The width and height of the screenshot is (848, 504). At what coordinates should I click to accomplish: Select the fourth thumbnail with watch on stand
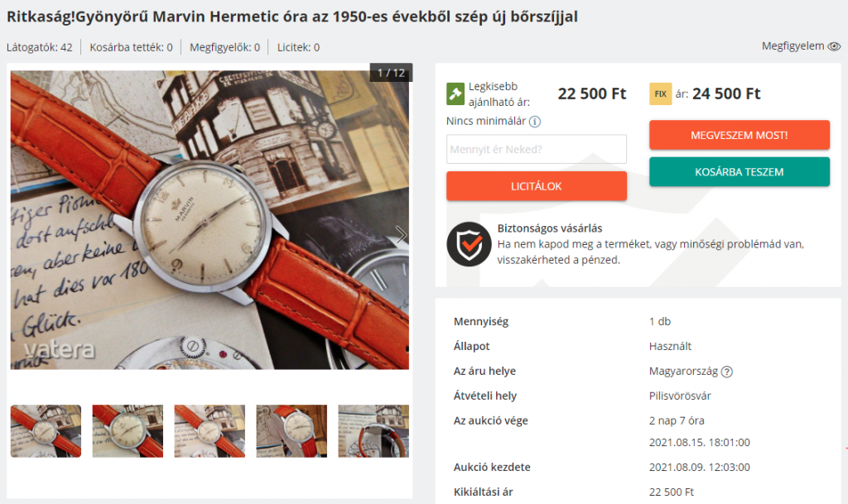(x=291, y=431)
